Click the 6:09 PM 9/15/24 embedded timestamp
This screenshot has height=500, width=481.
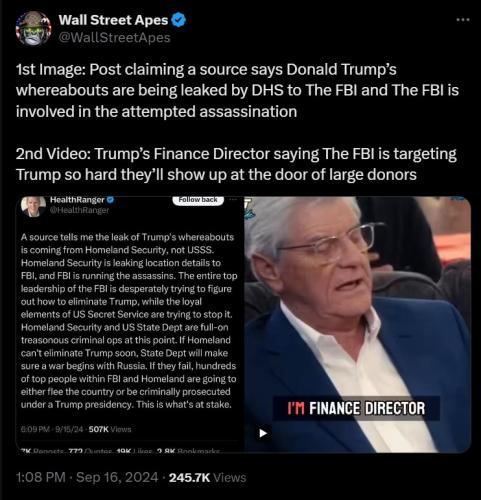52,429
